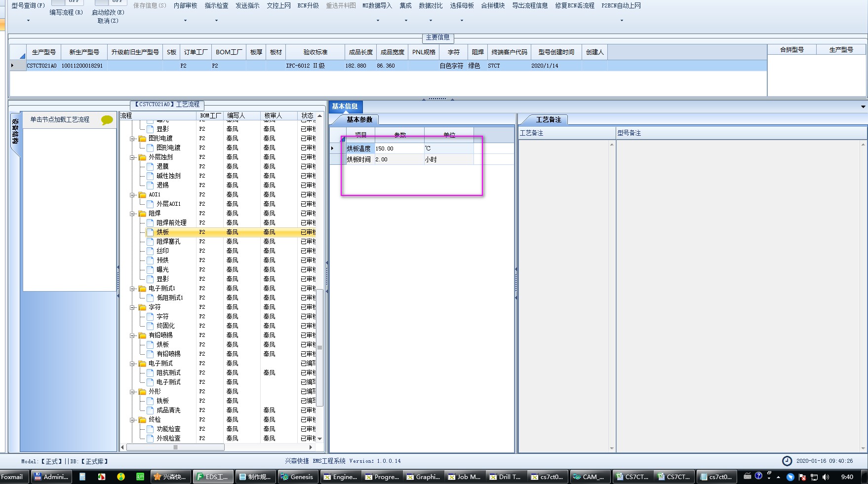Collapse the 外形 tree node
Viewport: 868px width, 484px height.
(132, 392)
